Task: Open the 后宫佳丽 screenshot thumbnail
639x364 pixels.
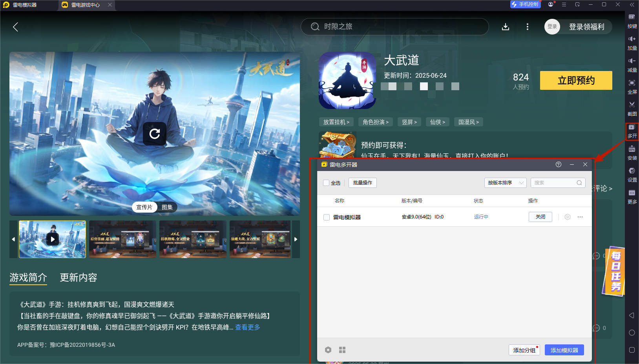Action: tap(122, 239)
